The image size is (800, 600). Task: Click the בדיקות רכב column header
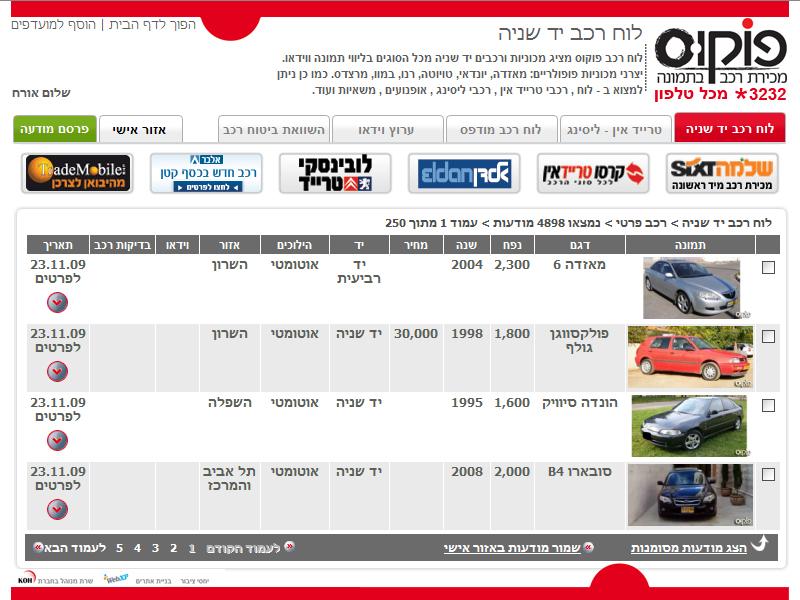pyautogui.click(x=122, y=245)
